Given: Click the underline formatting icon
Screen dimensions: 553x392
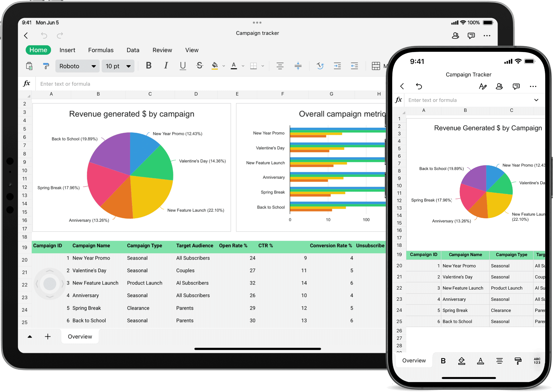Looking at the screenshot, I should pos(183,66).
